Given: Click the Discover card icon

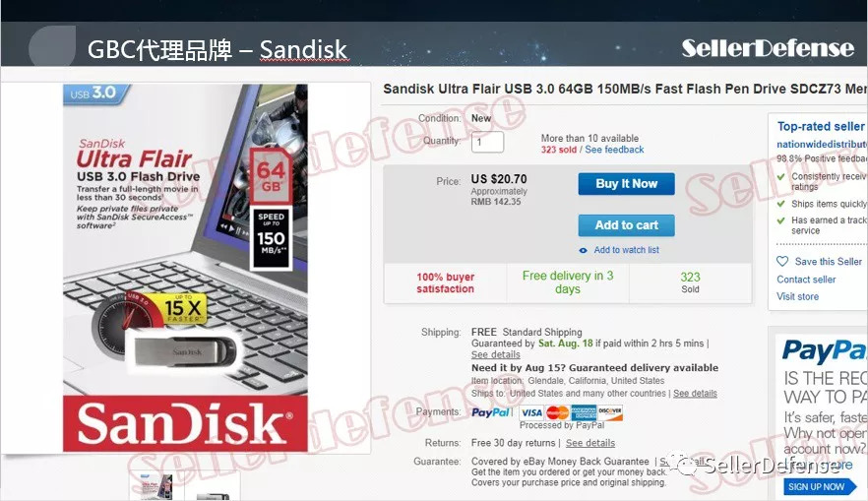Looking at the screenshot, I should (610, 412).
